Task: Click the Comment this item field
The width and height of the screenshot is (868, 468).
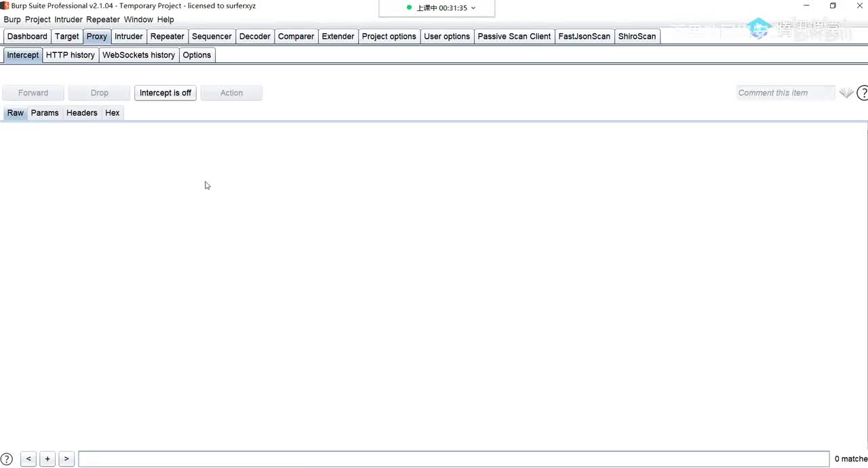Action: [785, 93]
